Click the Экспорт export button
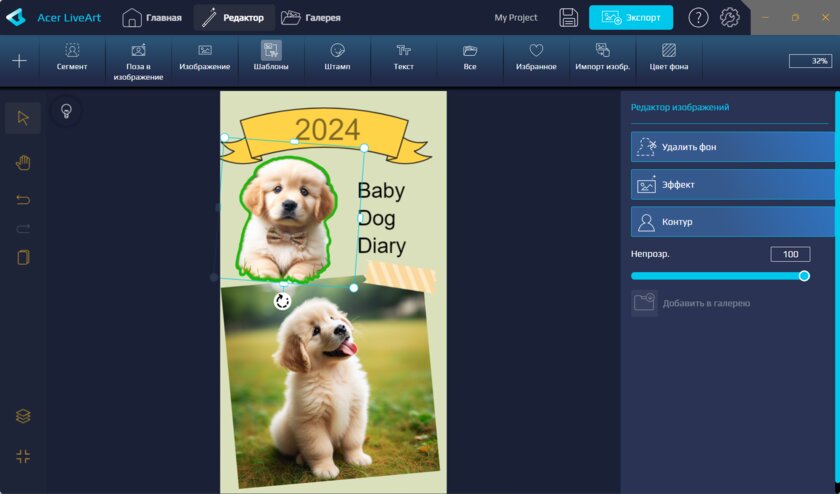 [x=630, y=17]
